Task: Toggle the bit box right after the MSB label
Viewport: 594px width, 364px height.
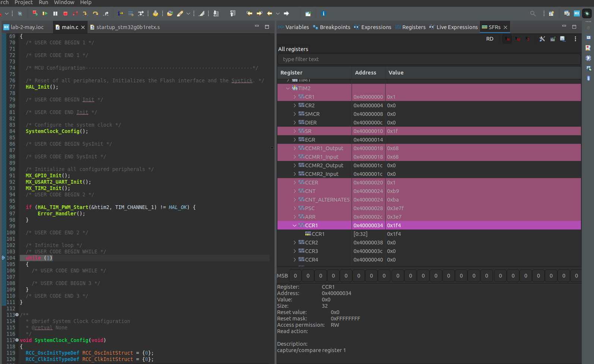Action: point(295,276)
